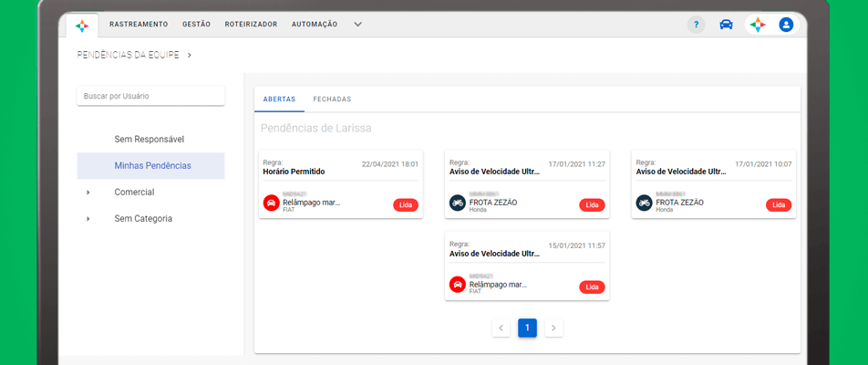Viewport: 868px width, 365px height.
Task: Click the date 17/01/2021 10:07
Action: pos(763,164)
